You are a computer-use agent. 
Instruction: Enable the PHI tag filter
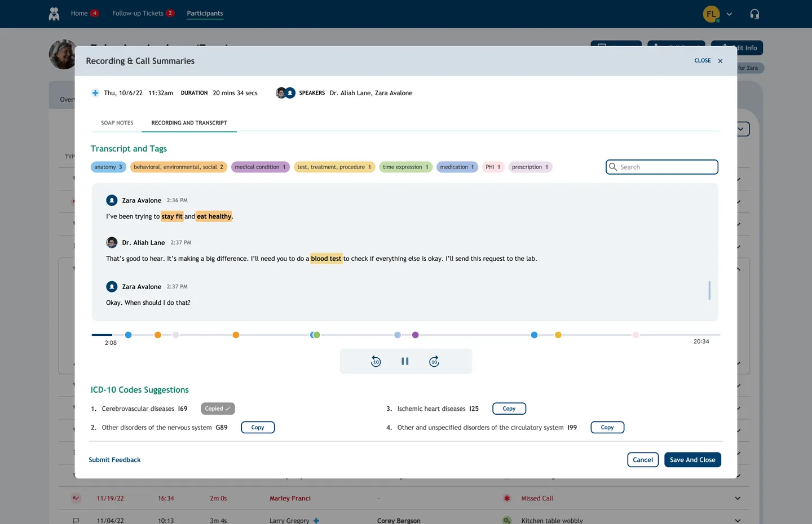(x=492, y=167)
